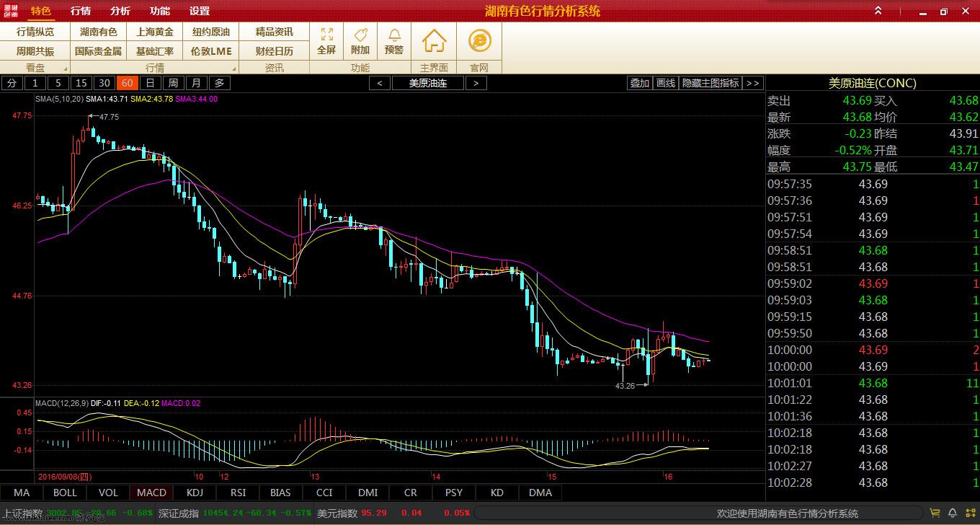Switch to RSI indicator tab
The image size is (980, 525).
[x=238, y=493]
